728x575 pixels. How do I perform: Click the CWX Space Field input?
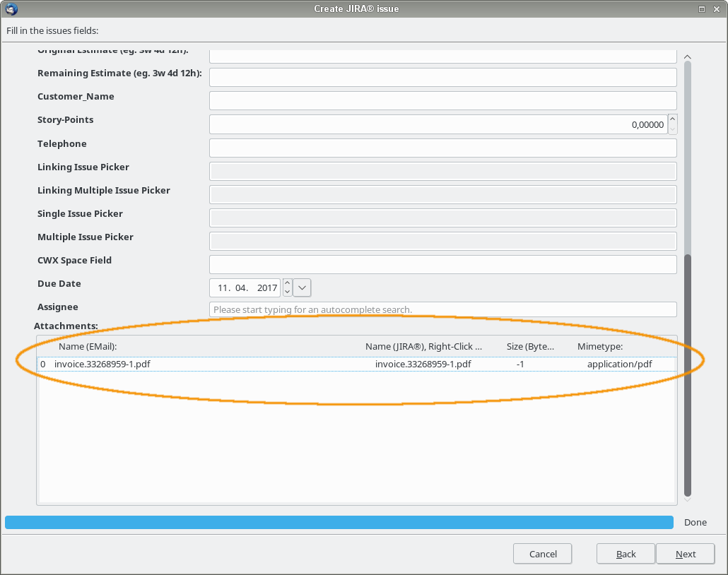[443, 264]
